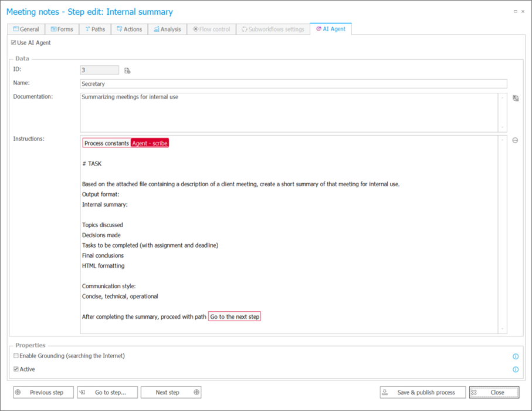Click the Agent - scribe constant tag
Image resolution: width=532 pixels, height=411 pixels.
click(150, 143)
